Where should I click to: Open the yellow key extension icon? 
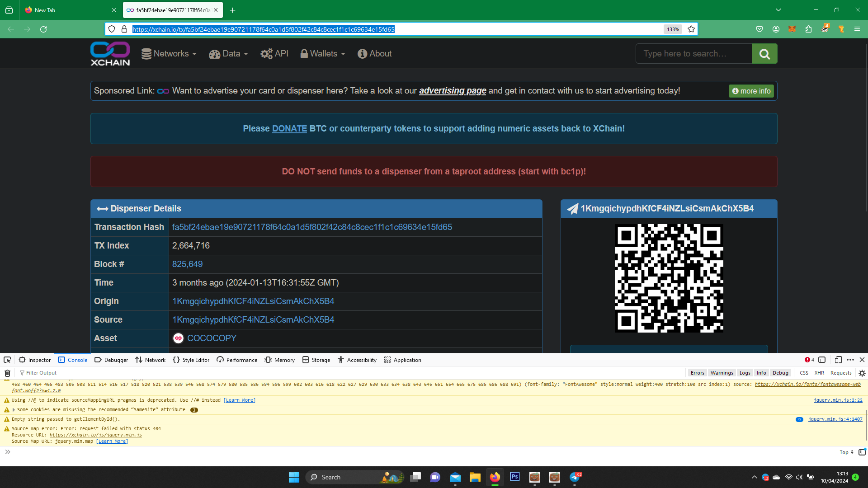(x=841, y=29)
